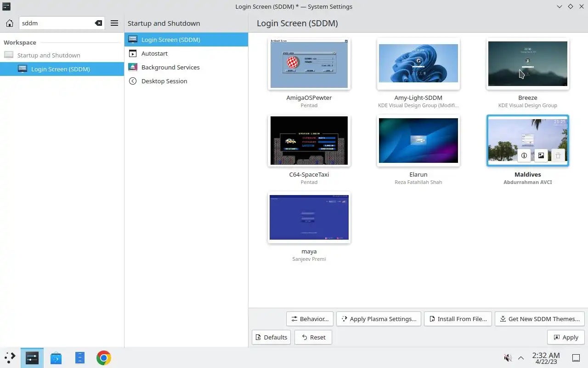The image size is (588, 368).
Task: Click the Autostart icon
Action: (133, 53)
